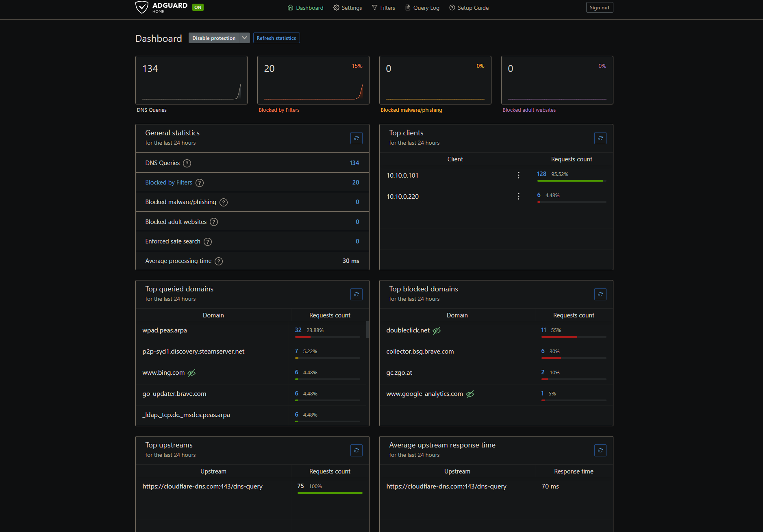Open the Blocked by Filters link in General statistics
The width and height of the screenshot is (763, 532).
click(x=169, y=182)
